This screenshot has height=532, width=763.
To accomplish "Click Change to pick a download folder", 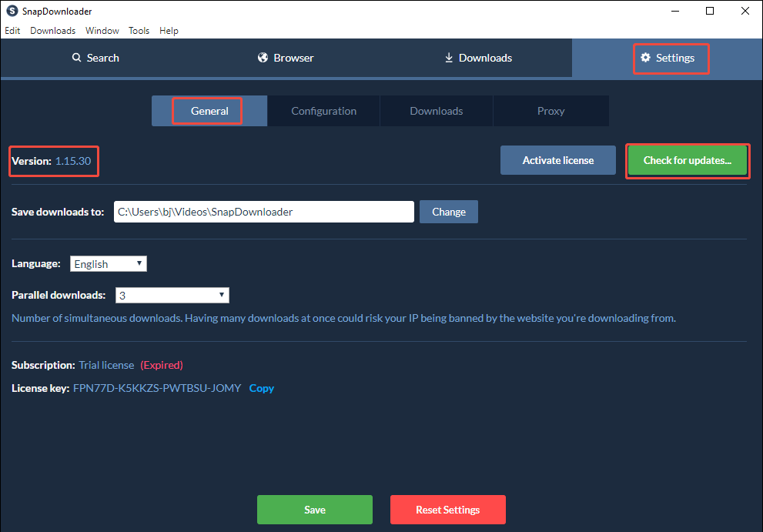I will pos(449,212).
